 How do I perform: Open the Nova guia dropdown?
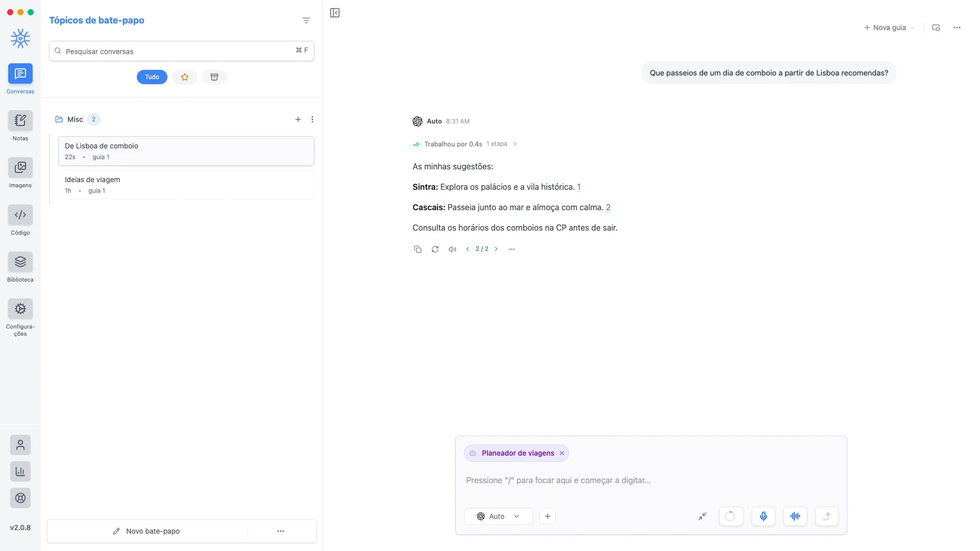pyautogui.click(x=889, y=28)
